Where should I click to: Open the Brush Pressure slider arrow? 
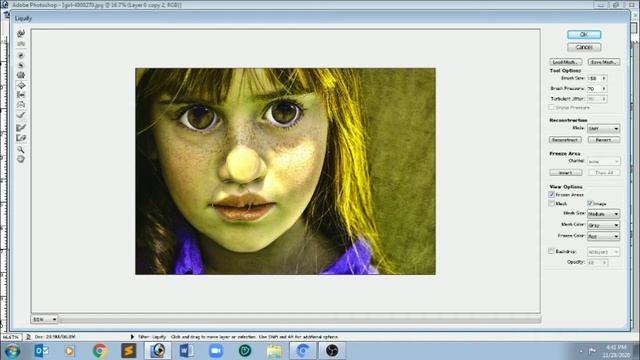(x=604, y=89)
